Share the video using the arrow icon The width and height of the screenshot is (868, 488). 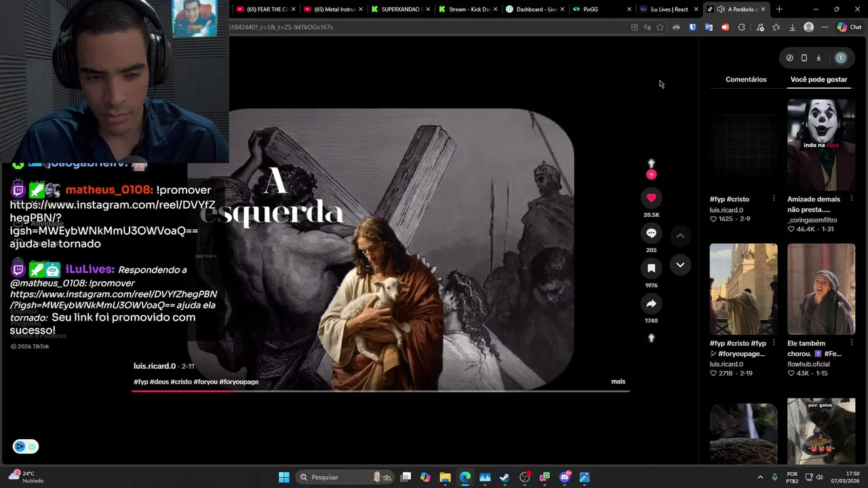pyautogui.click(x=651, y=304)
